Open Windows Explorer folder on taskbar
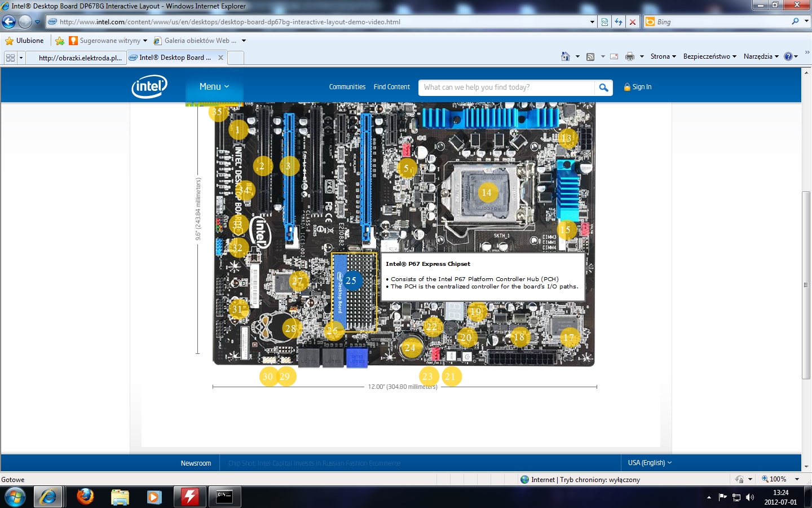 [x=120, y=497]
